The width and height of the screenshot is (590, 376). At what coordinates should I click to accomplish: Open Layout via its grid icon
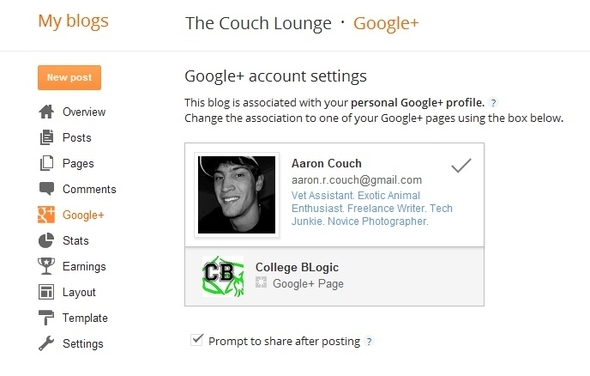point(46,292)
